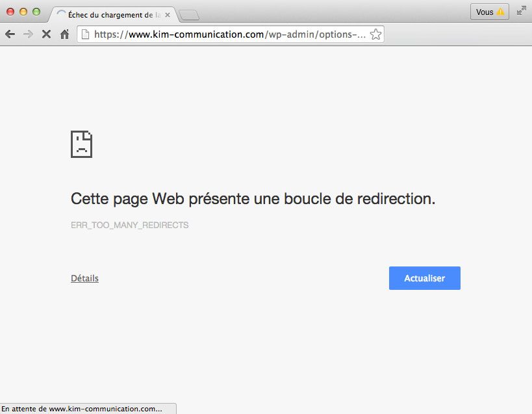Click the "boucle de redirection" heading
The height and width of the screenshot is (414, 532).
253,199
